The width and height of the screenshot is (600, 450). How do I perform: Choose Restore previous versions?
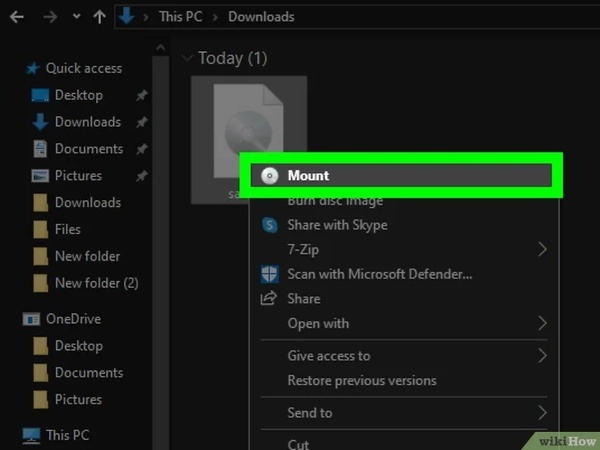tap(362, 381)
